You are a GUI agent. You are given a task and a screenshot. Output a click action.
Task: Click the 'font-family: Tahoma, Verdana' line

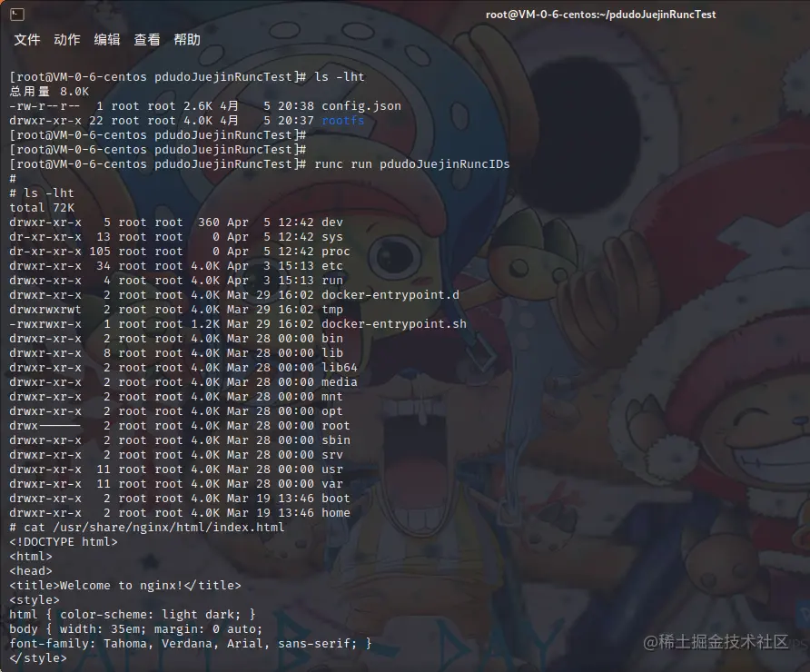pyautogui.click(x=190, y=643)
